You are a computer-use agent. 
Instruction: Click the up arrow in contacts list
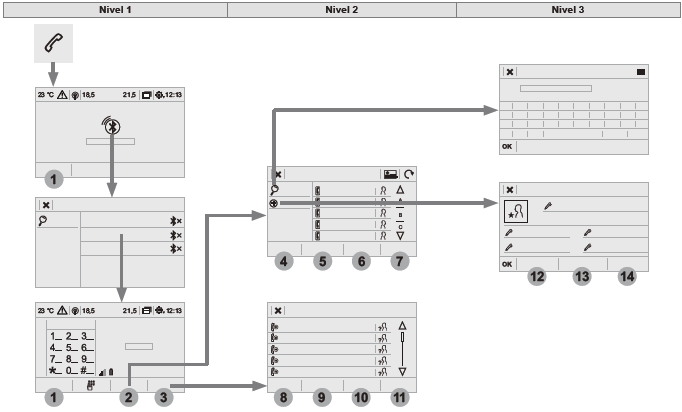400,190
